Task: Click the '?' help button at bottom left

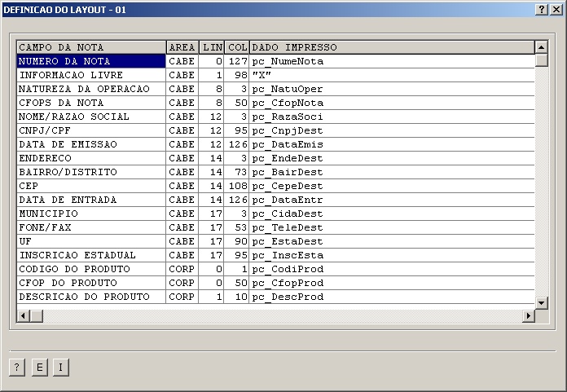Action: coord(17,368)
